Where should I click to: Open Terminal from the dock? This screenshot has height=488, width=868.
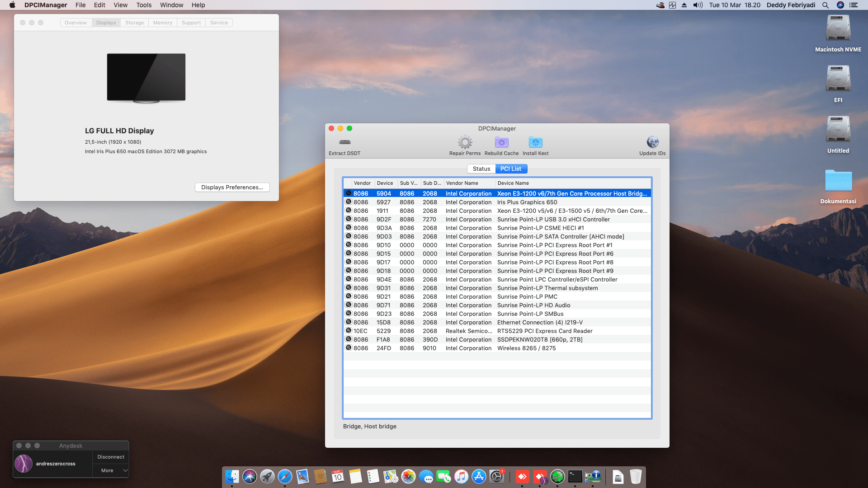[575, 476]
